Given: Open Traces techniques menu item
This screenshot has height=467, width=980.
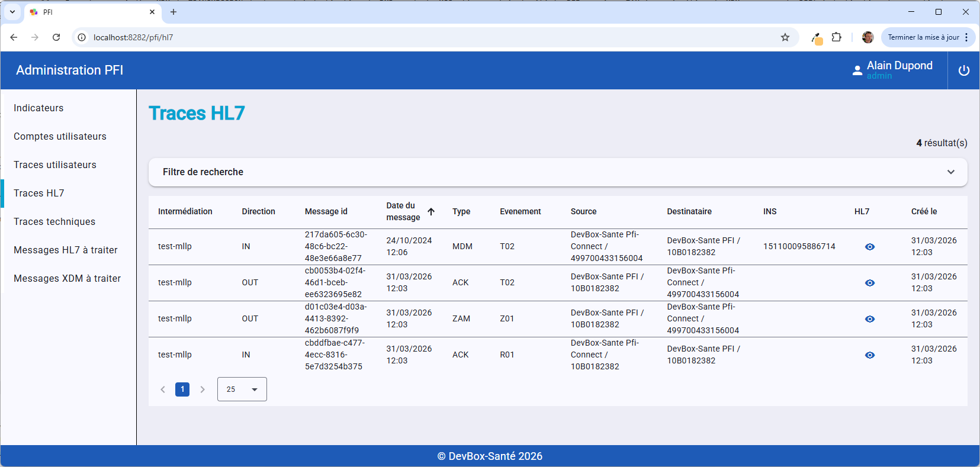Looking at the screenshot, I should [54, 222].
